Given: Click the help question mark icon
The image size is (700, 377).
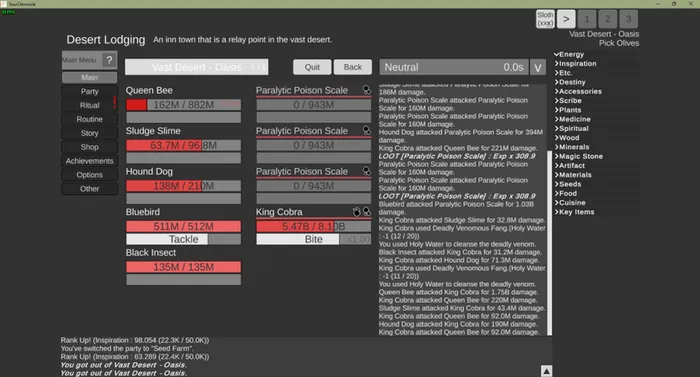Looking at the screenshot, I should pos(109,60).
